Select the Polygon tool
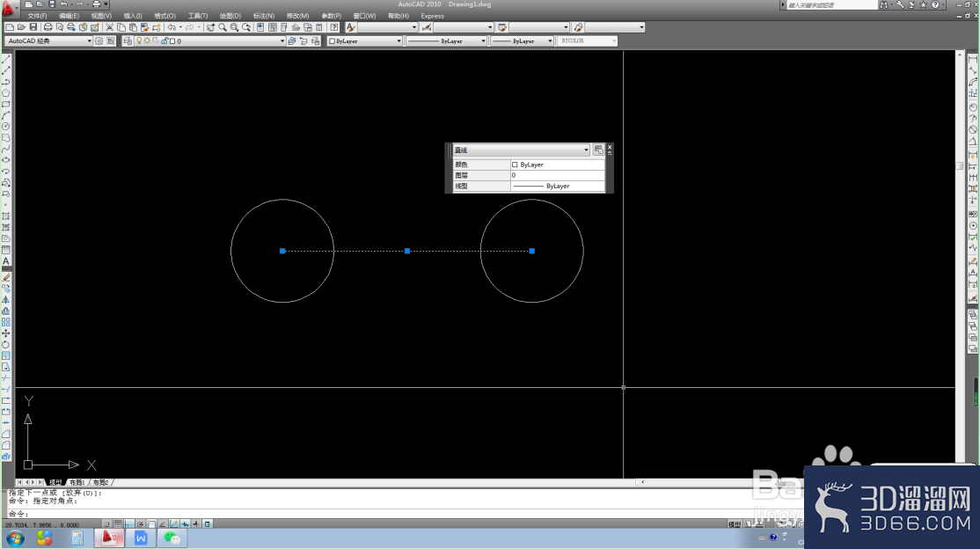Viewport: 980px width, 549px height. tap(6, 94)
